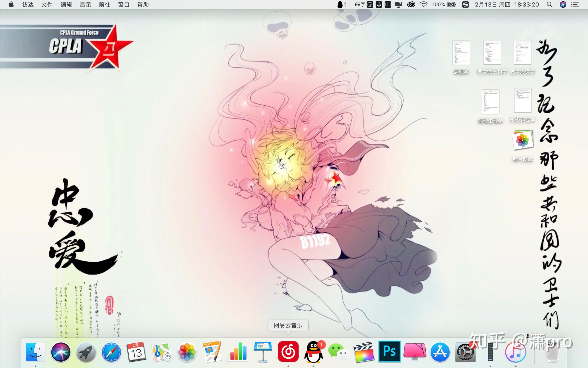Open CleanMyMac pink monitor icon in the Dock

(415, 352)
